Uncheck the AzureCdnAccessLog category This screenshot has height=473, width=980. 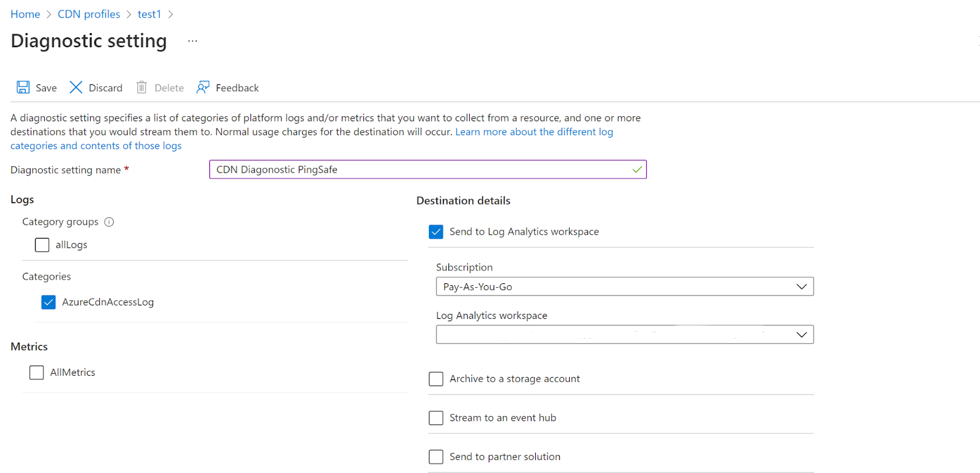pos(48,302)
